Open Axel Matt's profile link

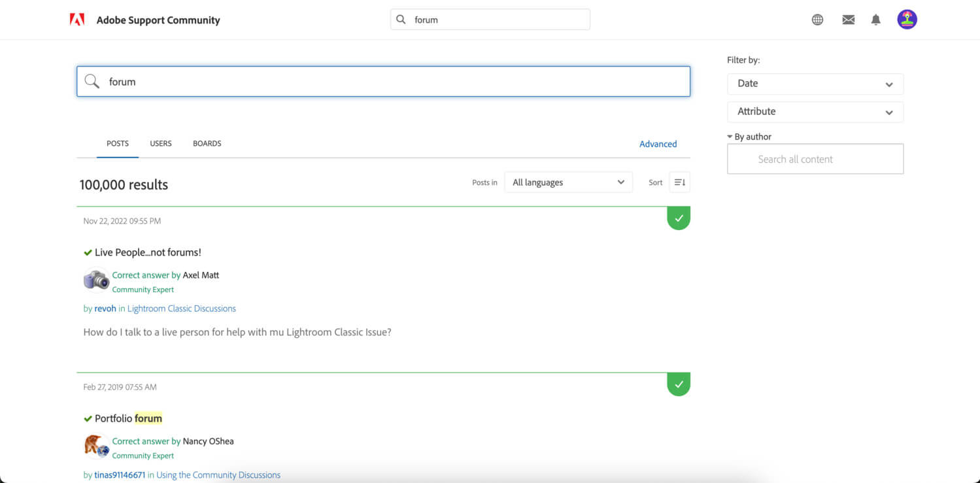[x=201, y=275]
